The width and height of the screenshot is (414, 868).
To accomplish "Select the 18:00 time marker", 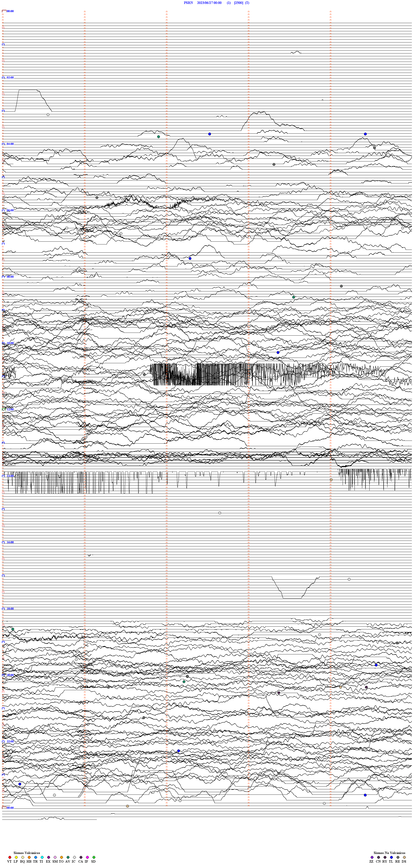I will tap(10, 608).
